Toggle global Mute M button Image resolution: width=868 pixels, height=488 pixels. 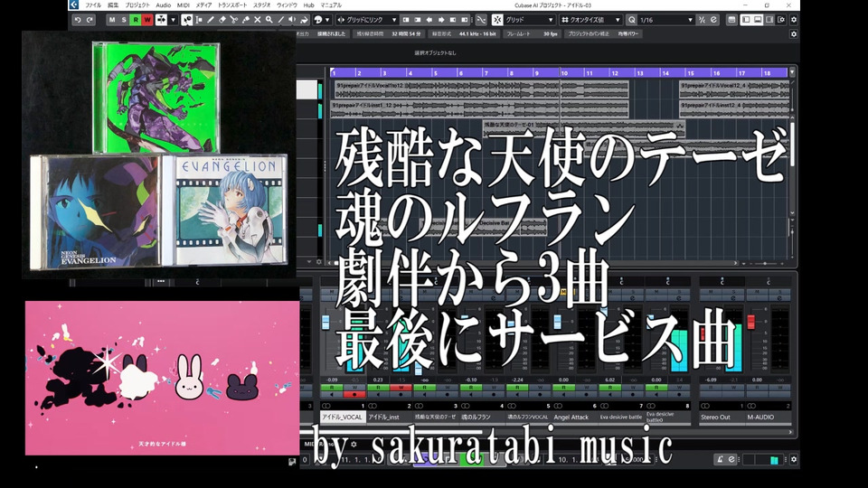(x=112, y=20)
